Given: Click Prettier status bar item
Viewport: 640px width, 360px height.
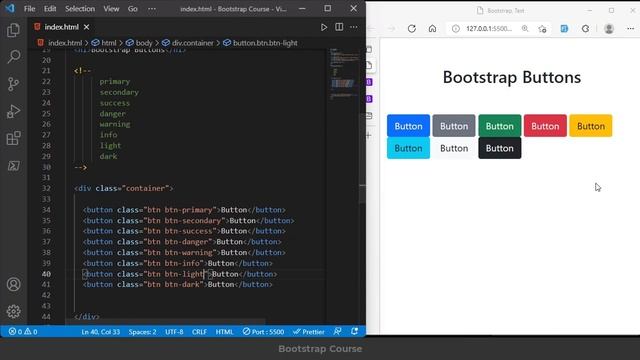Looking at the screenshot, I should pos(309,331).
